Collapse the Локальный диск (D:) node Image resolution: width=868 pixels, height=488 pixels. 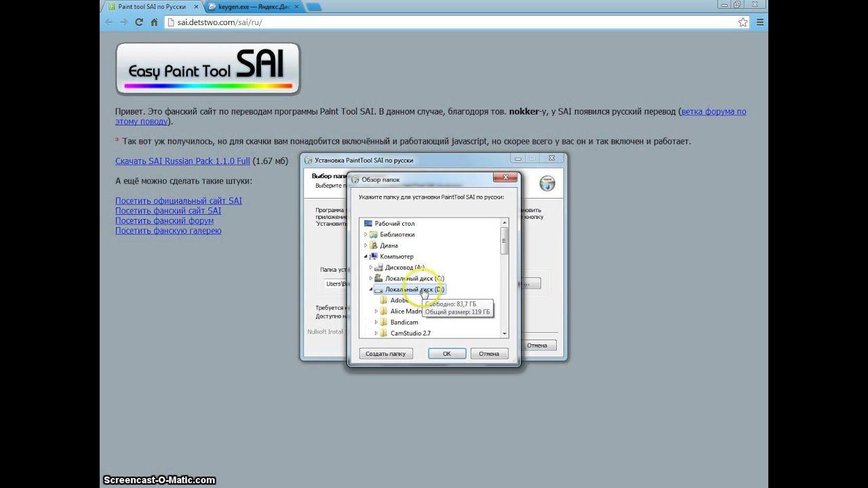(x=371, y=289)
